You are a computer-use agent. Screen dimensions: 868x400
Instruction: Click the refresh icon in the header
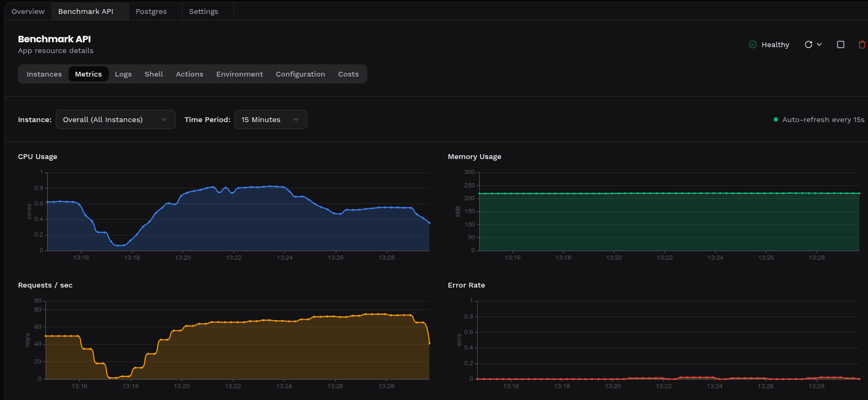coord(809,44)
